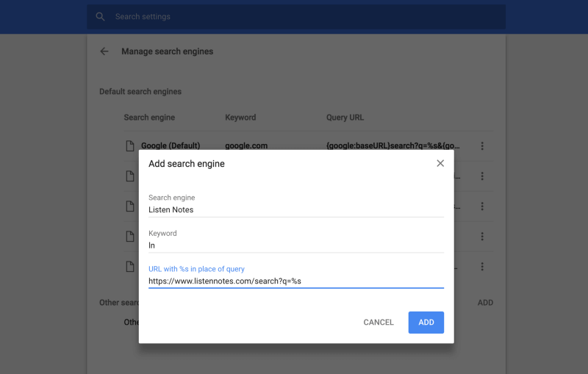Click the Add search engine dialog title
The height and width of the screenshot is (374, 588).
(x=187, y=164)
